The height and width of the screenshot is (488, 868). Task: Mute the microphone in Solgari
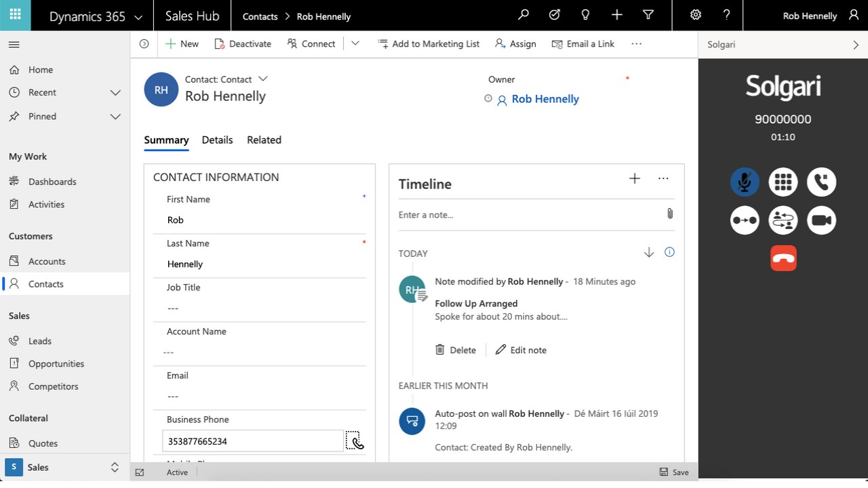(x=745, y=182)
